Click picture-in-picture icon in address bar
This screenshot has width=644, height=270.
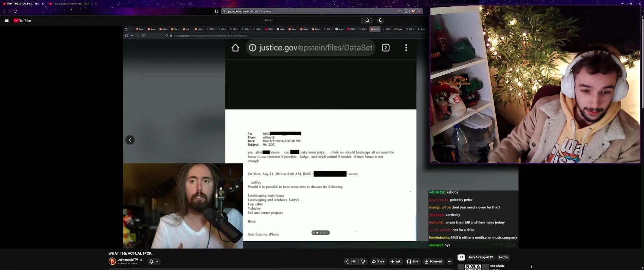click(x=400, y=11)
